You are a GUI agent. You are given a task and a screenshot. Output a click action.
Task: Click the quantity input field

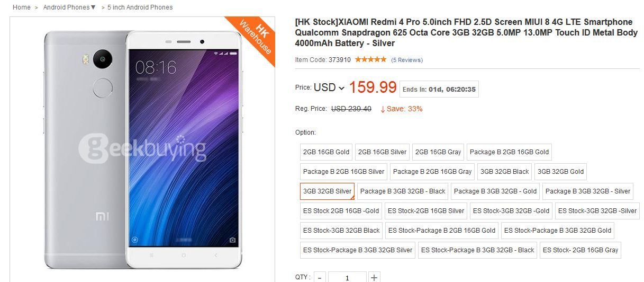tap(347, 277)
